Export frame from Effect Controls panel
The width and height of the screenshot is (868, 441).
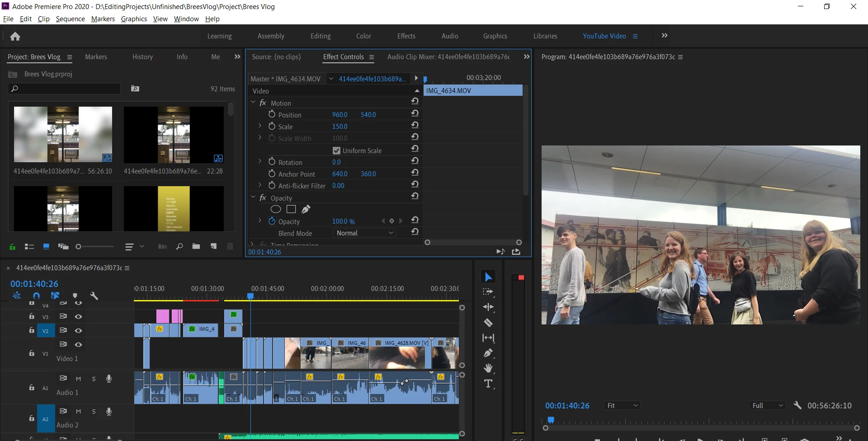(x=516, y=252)
